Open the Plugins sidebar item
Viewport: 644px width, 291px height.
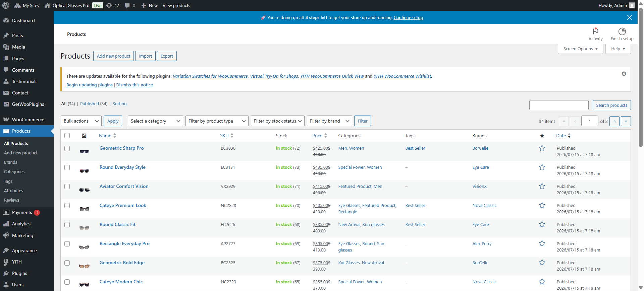[x=27, y=273]
